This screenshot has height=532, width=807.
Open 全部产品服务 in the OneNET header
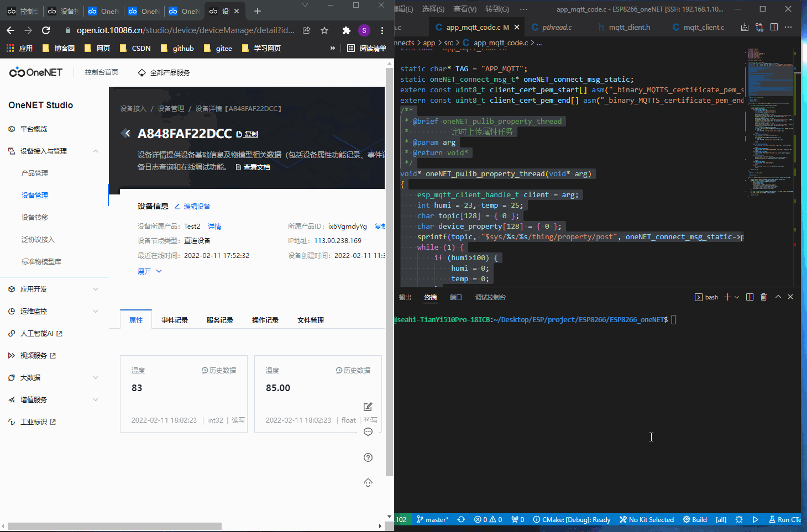click(164, 73)
